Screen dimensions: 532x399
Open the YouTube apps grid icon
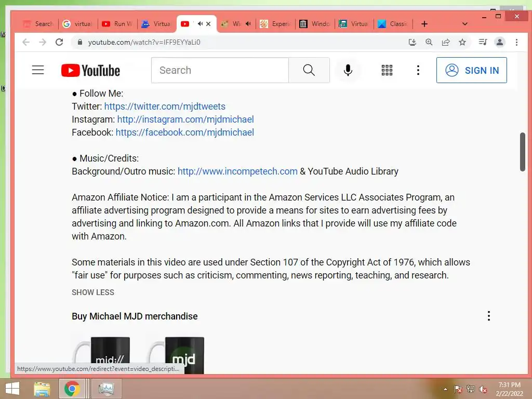387,70
